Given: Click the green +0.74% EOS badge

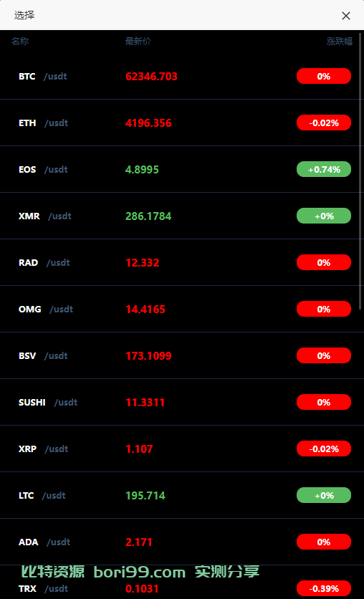Looking at the screenshot, I should click(323, 169).
